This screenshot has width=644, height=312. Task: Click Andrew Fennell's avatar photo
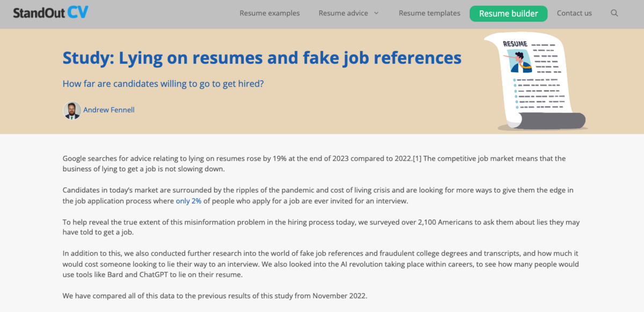(x=72, y=110)
